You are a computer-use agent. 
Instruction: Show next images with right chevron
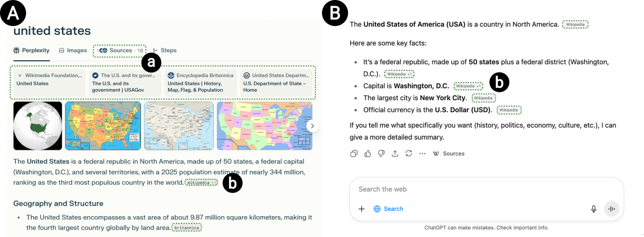pyautogui.click(x=314, y=126)
